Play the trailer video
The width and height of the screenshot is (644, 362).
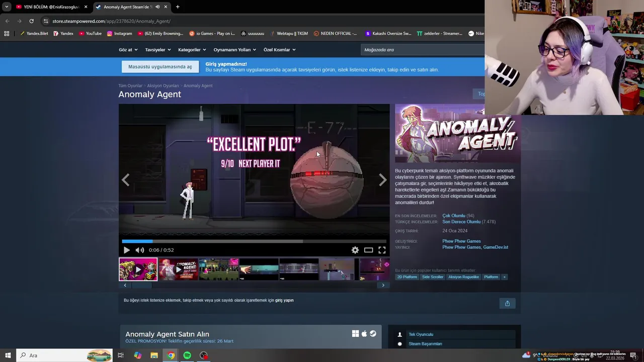tap(127, 250)
